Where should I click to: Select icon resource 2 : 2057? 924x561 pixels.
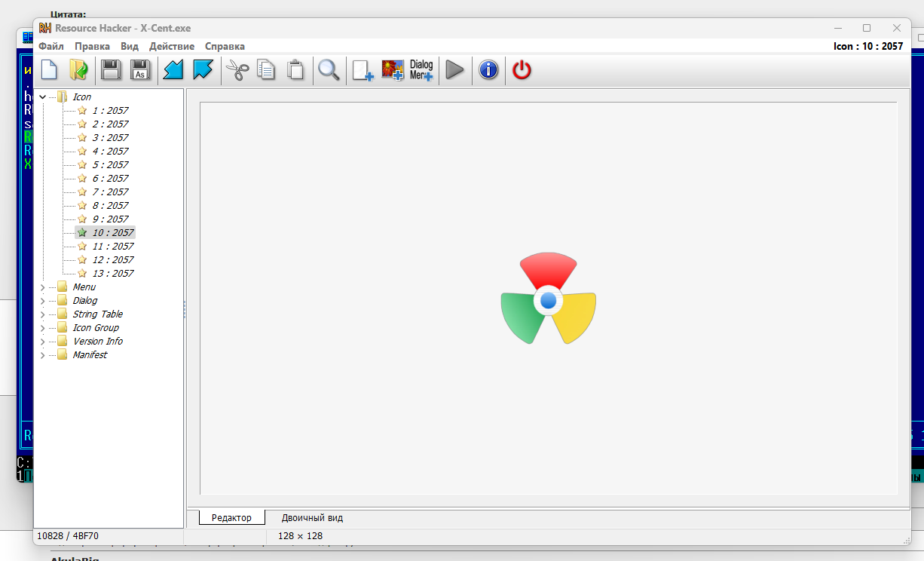110,124
